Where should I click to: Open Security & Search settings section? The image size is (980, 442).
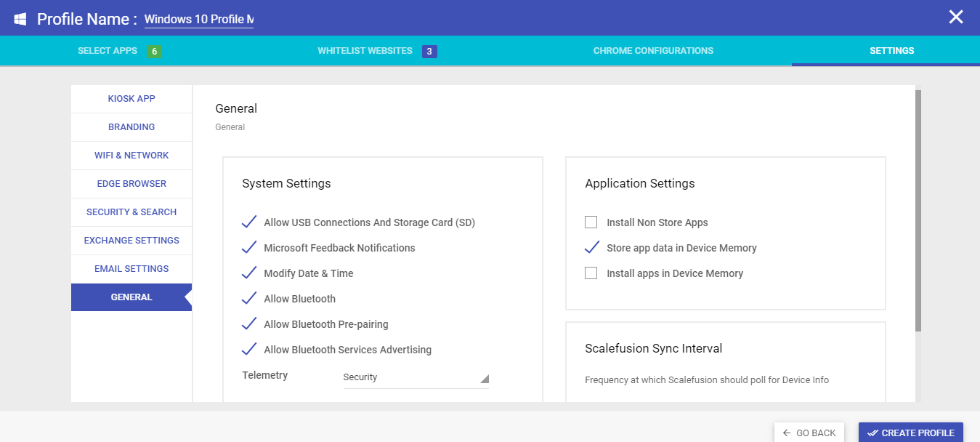(131, 212)
